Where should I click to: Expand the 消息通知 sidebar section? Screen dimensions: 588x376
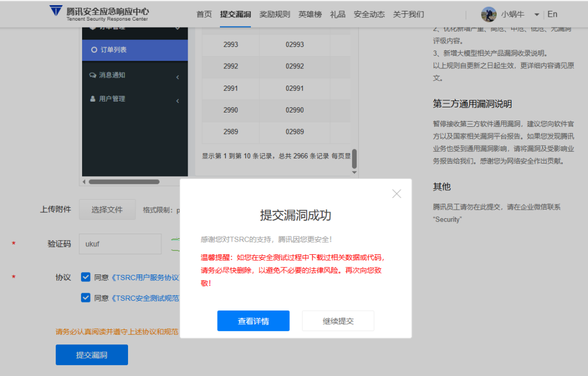pyautogui.click(x=177, y=77)
